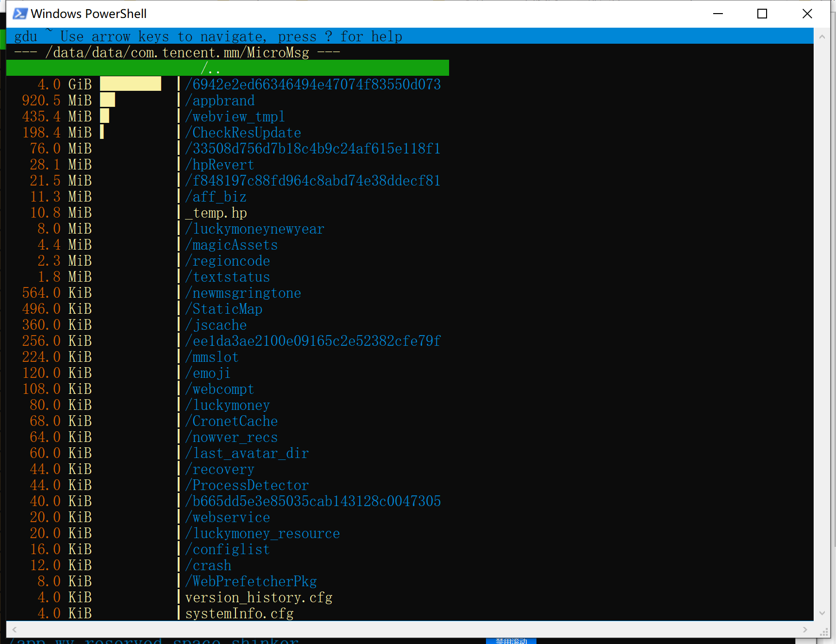Select the /webcompt directory

[220, 389]
